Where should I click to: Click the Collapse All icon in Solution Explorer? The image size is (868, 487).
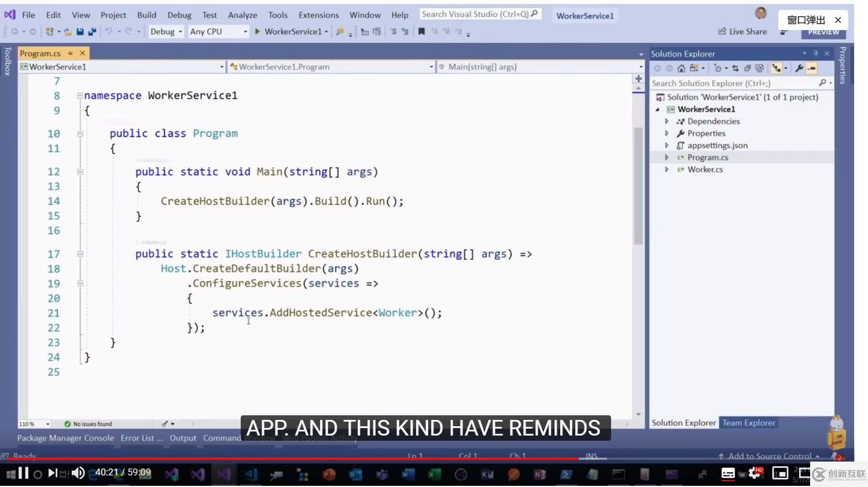click(x=748, y=68)
